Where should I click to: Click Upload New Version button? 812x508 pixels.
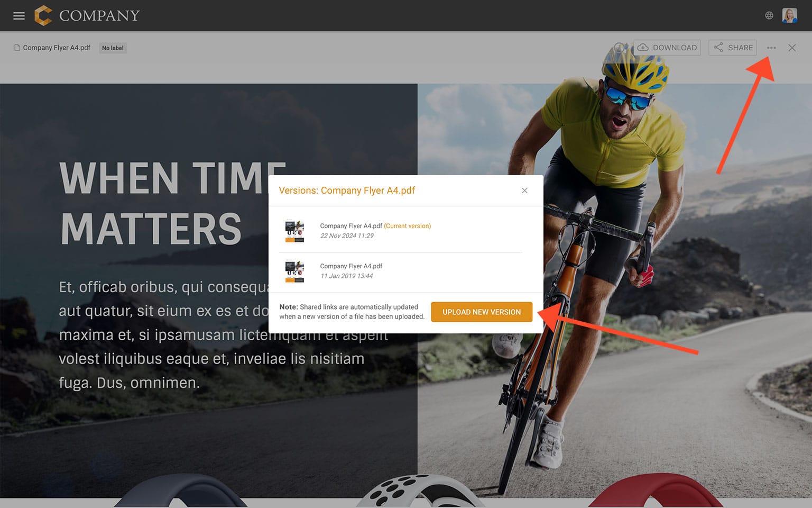click(x=482, y=312)
